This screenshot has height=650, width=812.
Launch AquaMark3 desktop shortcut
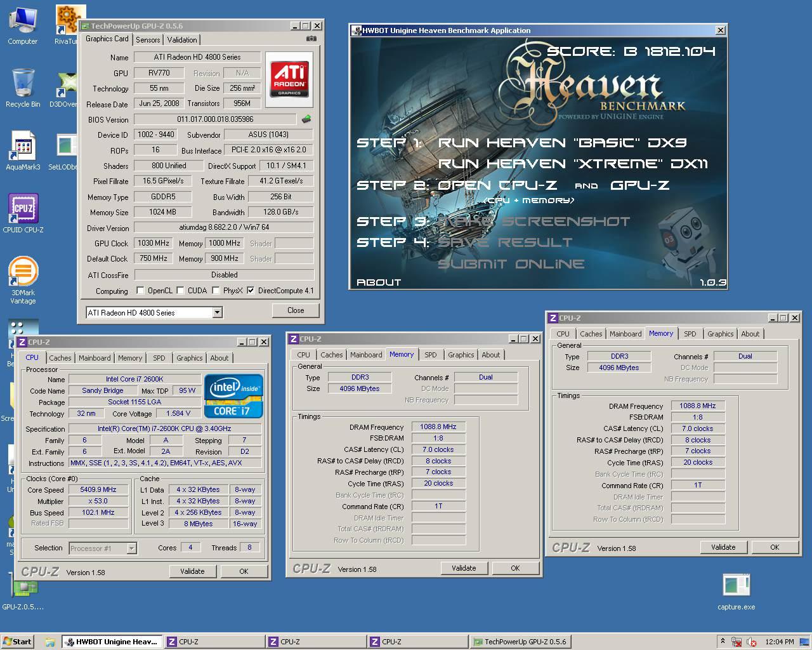pyautogui.click(x=23, y=151)
